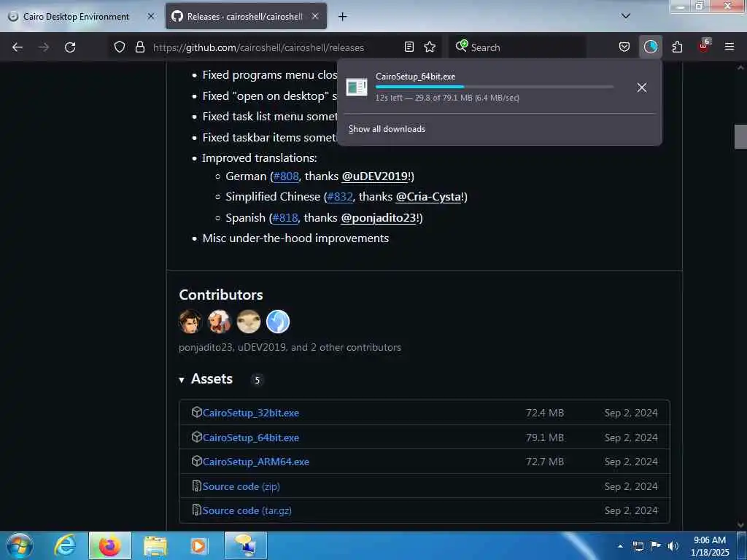Open the Firefox hamburger menu
The image size is (747, 560).
click(729, 47)
